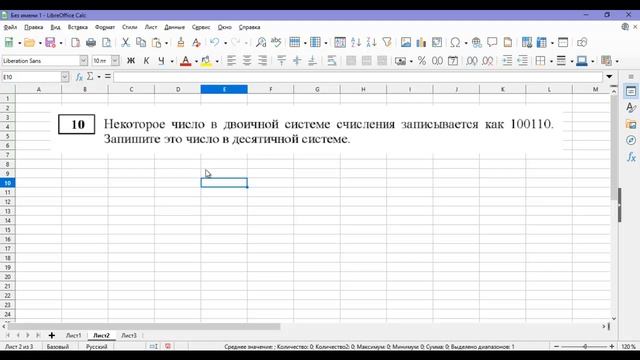Open the sidebar Navigator compass icon
The image size is (640, 360).
[631, 140]
